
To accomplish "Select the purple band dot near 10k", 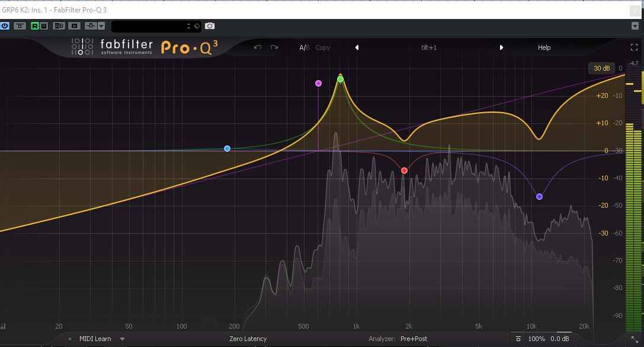I will click(539, 196).
